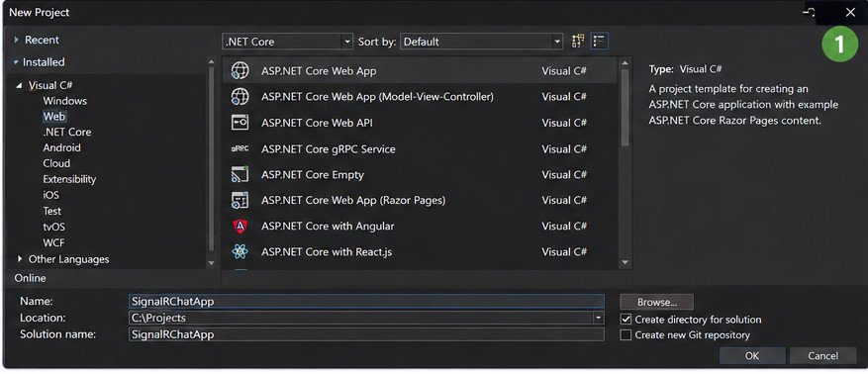This screenshot has width=868, height=374.
Task: Expand the Other Languages node
Action: 20,259
